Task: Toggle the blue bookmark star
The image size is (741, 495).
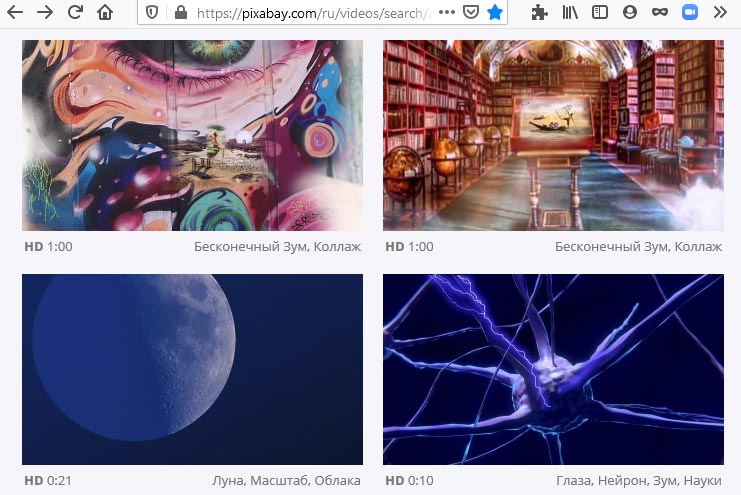Action: click(495, 13)
